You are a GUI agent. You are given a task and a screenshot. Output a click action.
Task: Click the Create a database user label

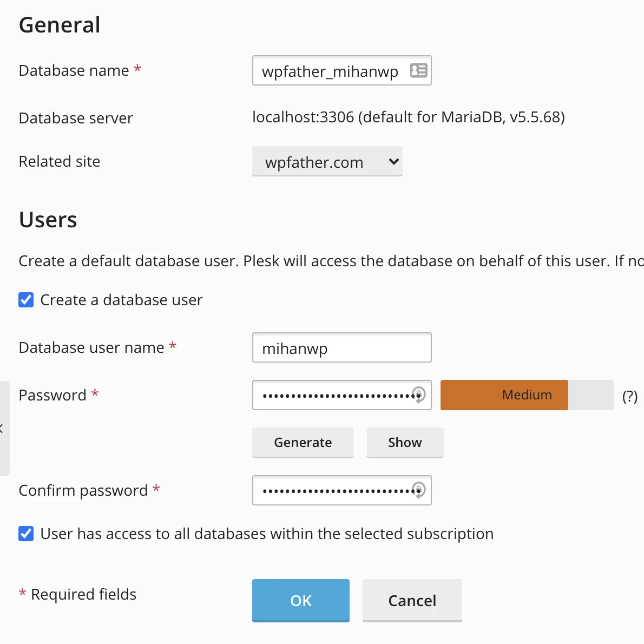click(x=122, y=300)
